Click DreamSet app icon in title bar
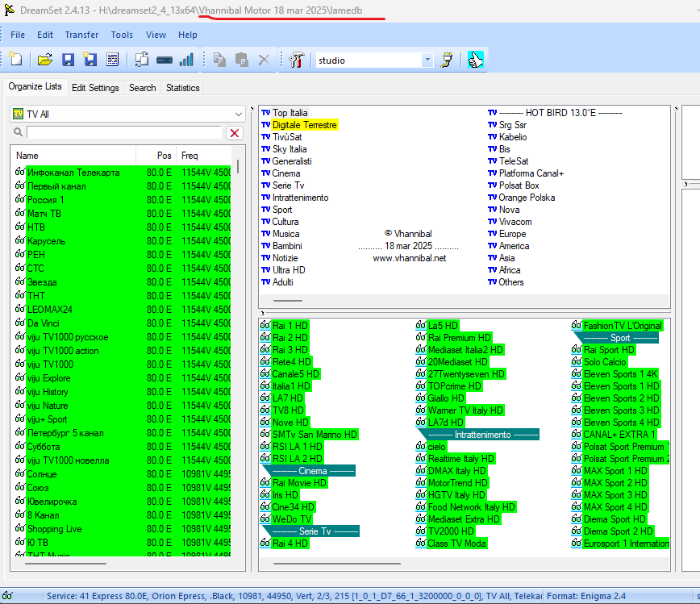This screenshot has width=700, height=604. [x=9, y=10]
